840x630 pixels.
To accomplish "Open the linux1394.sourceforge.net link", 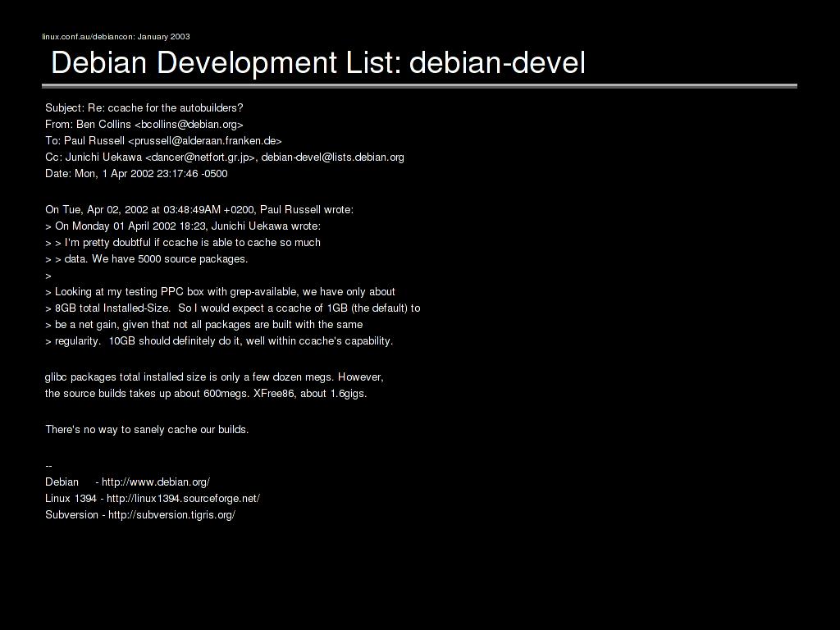I will 183,498.
